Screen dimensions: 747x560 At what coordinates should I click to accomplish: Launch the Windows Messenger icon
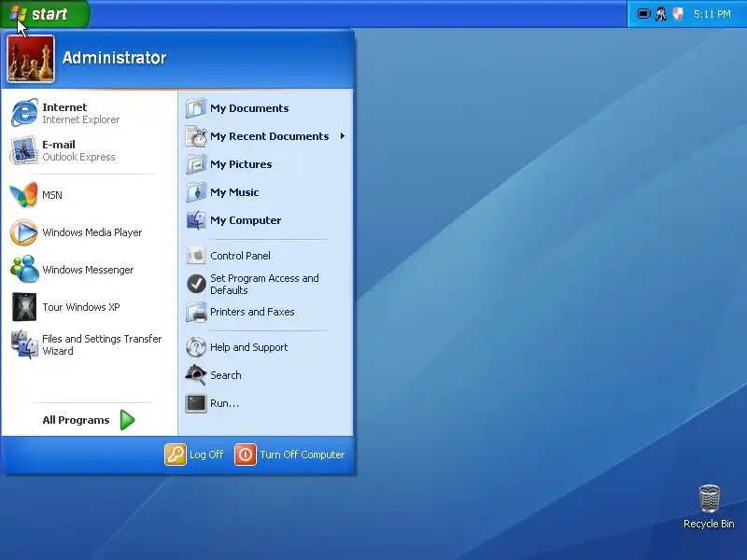(x=24, y=270)
